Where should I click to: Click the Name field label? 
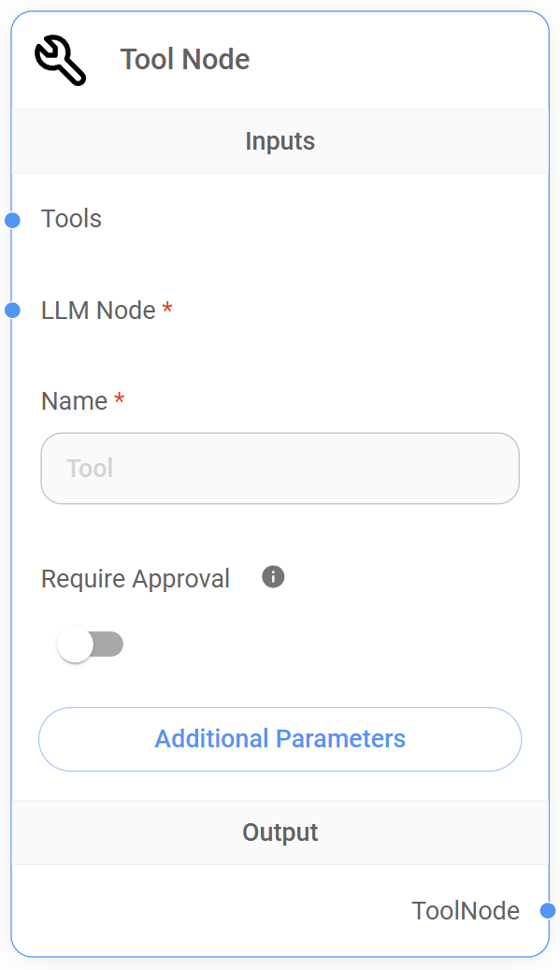click(74, 401)
